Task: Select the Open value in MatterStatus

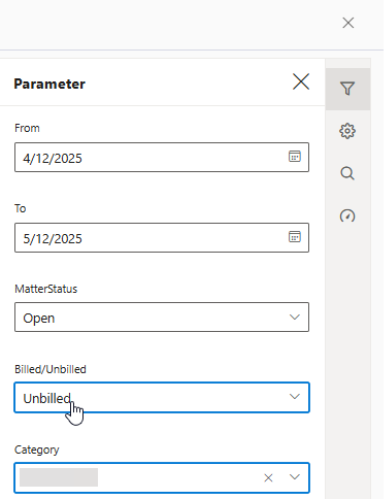Action: [39, 318]
